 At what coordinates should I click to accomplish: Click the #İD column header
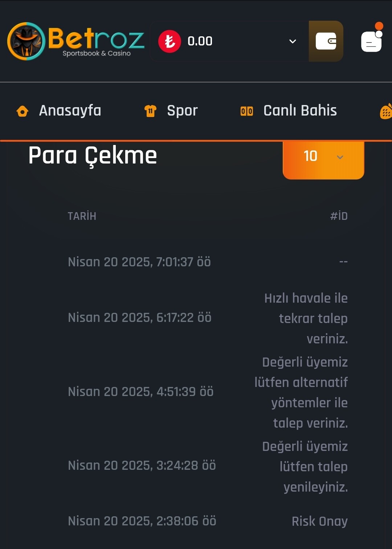pos(339,216)
